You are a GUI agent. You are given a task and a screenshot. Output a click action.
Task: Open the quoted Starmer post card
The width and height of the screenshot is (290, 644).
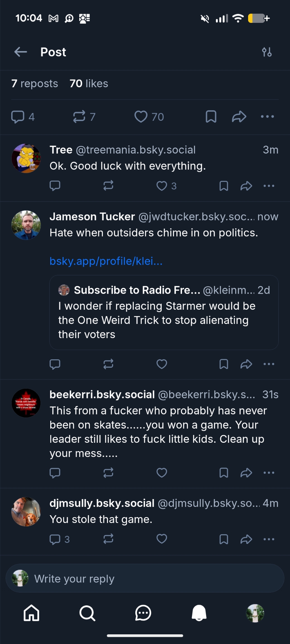[164, 312]
